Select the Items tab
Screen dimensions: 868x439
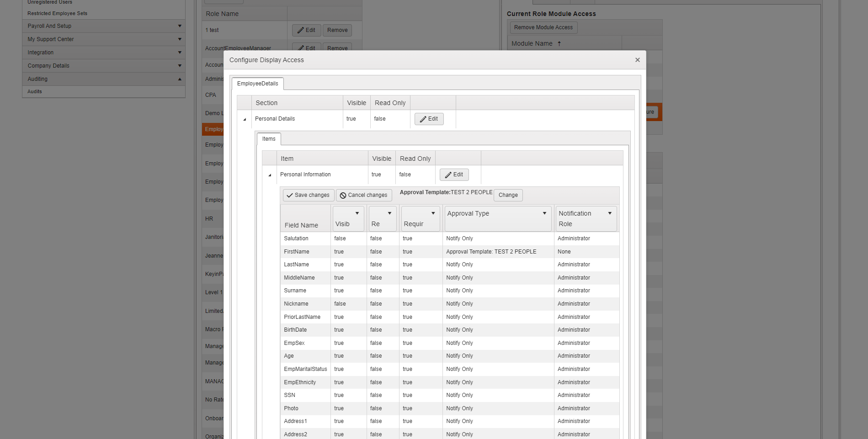coord(269,139)
